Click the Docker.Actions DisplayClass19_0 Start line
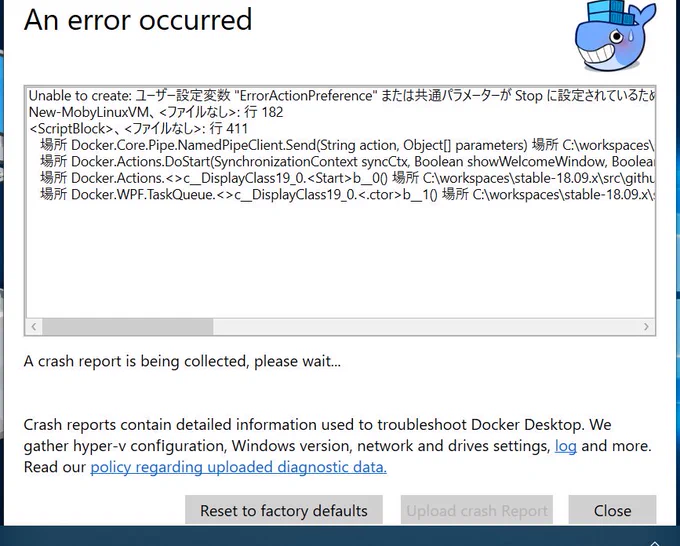The image size is (680, 546). coord(347,178)
